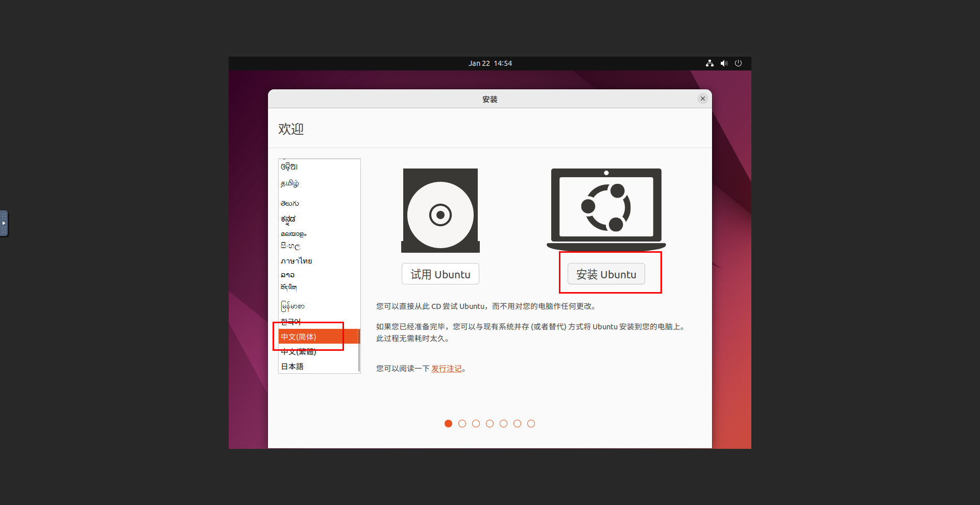Select 한국어 in the language list
980x505 pixels.
291,322
